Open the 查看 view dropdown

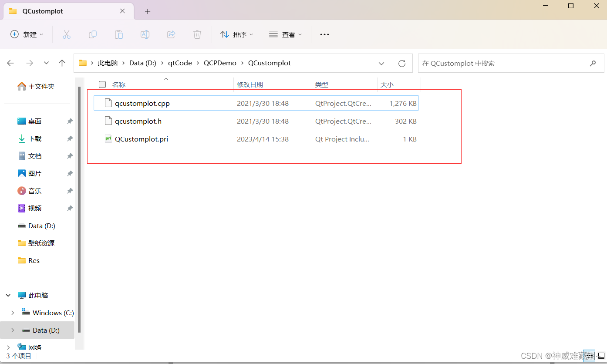tap(286, 34)
